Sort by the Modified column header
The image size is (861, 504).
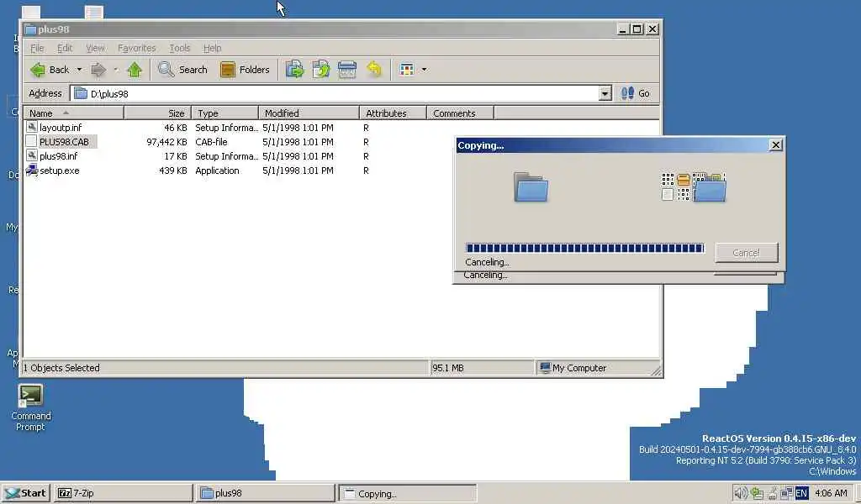point(309,113)
